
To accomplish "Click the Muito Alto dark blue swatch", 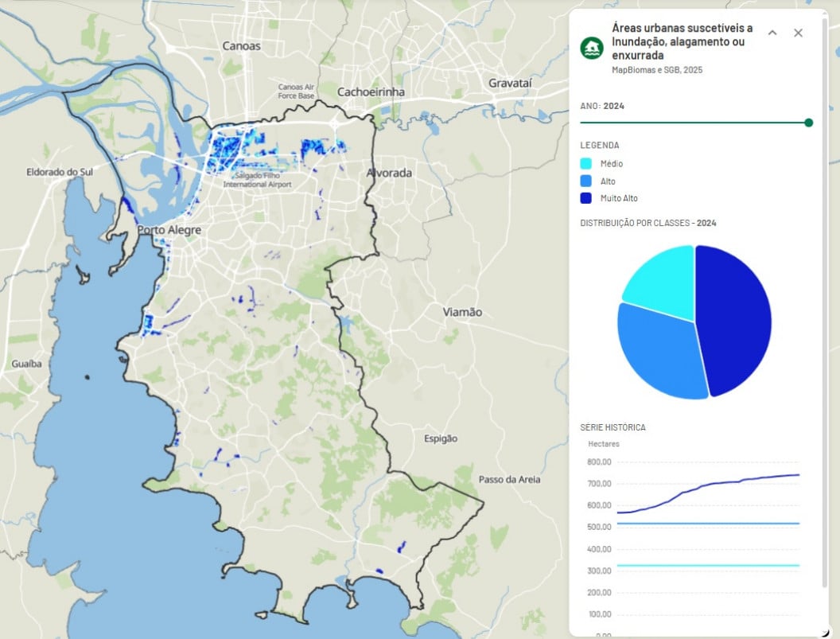I will click(586, 198).
